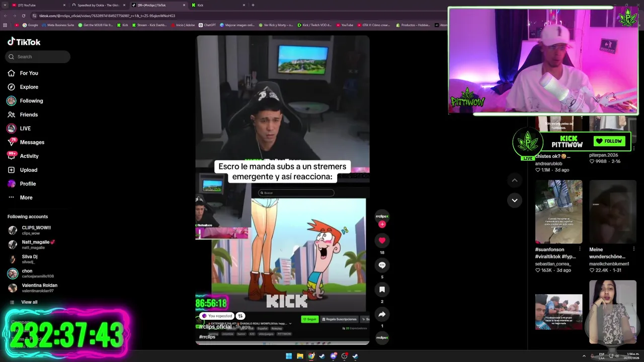Screen dimensions: 644x362
Task: Open the Windows Start menu
Action: click(x=289, y=356)
